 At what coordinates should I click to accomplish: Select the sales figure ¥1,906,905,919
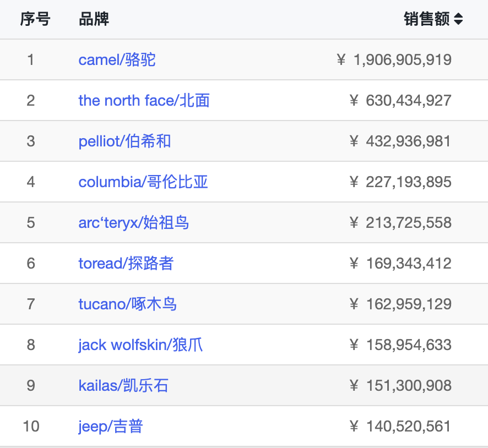click(394, 59)
